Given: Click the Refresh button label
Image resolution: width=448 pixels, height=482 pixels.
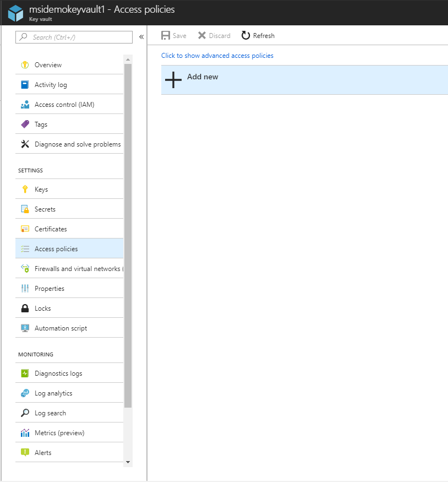Looking at the screenshot, I should [x=264, y=36].
